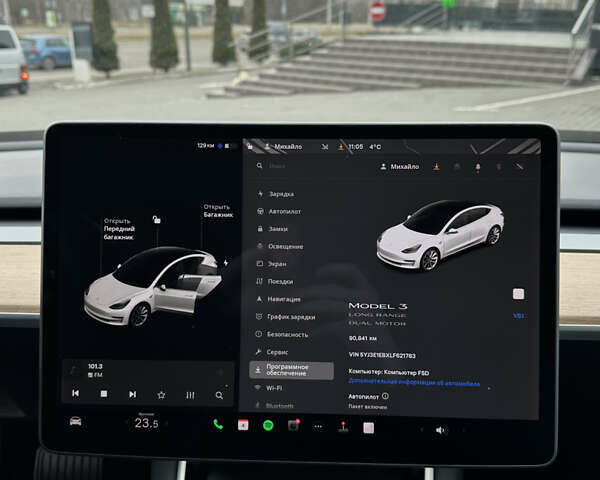Viewport: 600px width, 480px height.
Task: Favorite the 101.3 FM station with the star
Action: (x=161, y=395)
